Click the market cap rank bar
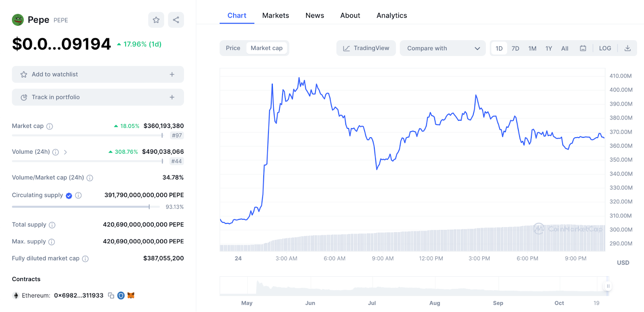 click(87, 136)
